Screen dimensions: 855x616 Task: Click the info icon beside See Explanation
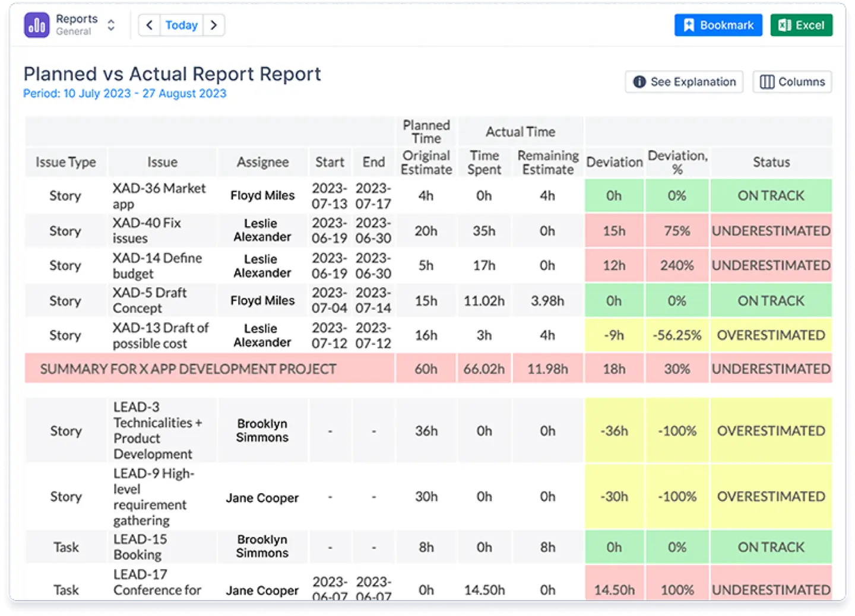click(x=640, y=82)
